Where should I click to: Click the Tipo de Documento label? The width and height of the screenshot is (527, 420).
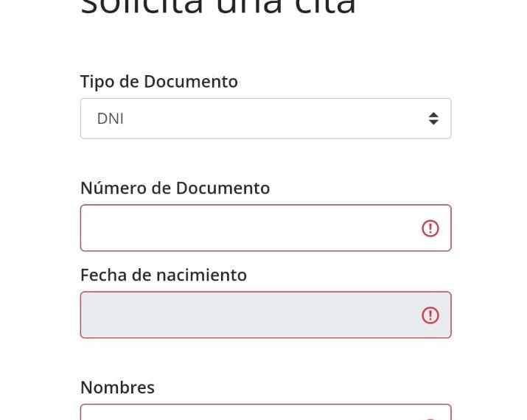point(159,82)
